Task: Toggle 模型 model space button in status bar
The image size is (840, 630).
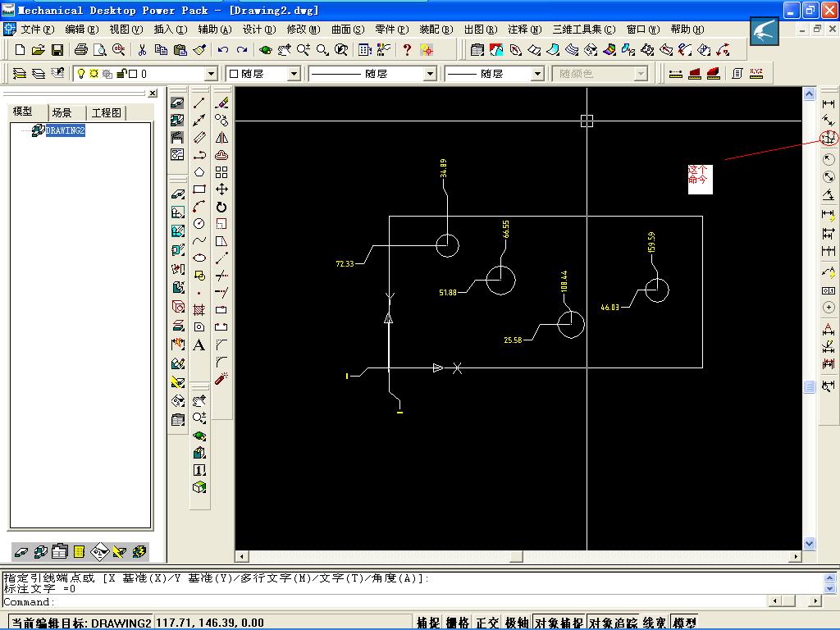Action: 684,623
